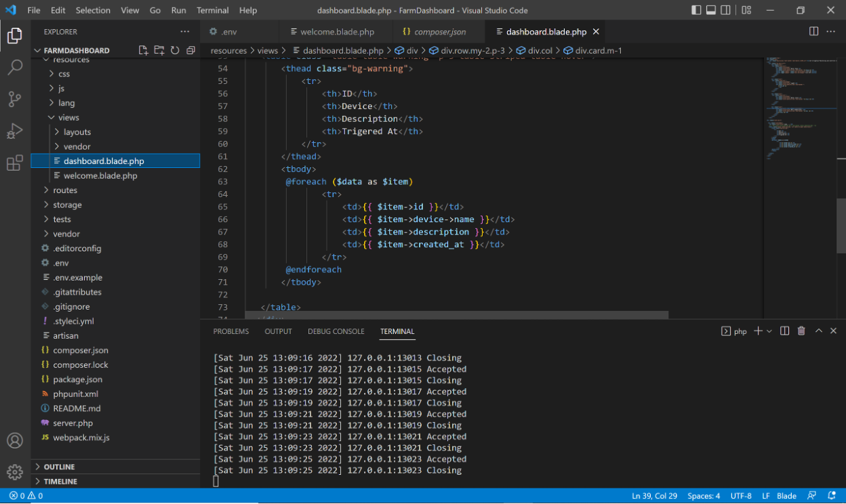Open the Terminal menu
The height and width of the screenshot is (504, 846).
pos(212,10)
